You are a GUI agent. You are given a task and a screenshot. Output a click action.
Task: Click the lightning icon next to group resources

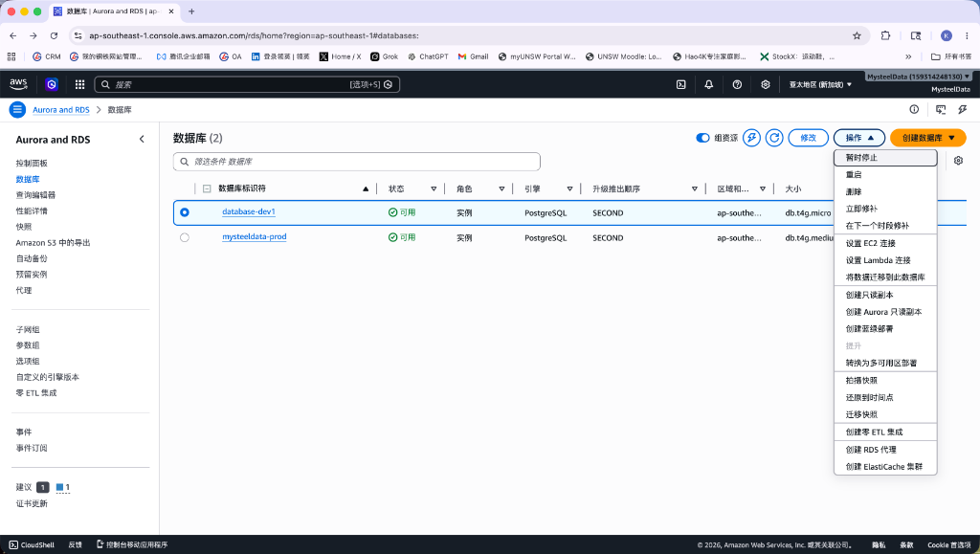(x=751, y=138)
